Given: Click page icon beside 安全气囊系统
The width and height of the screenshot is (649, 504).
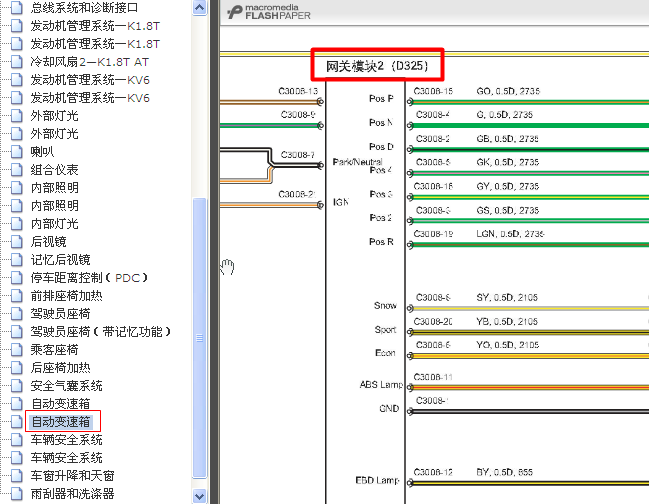Looking at the screenshot, I should coord(17,386).
